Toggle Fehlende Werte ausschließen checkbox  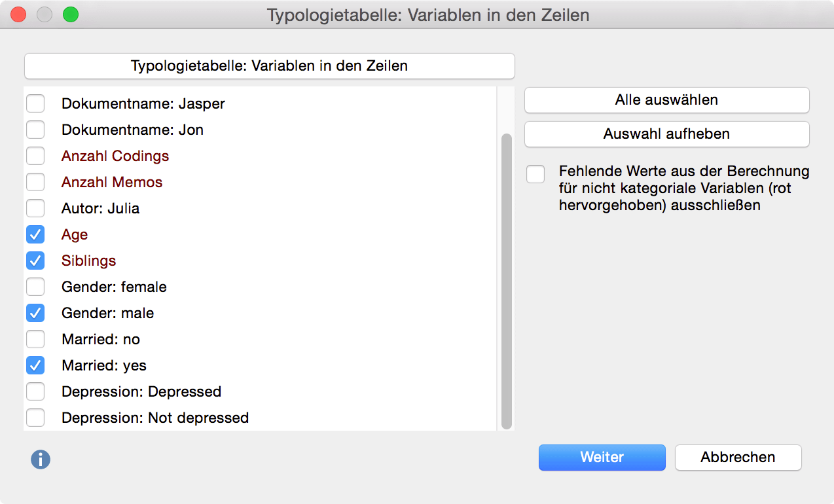(535, 175)
